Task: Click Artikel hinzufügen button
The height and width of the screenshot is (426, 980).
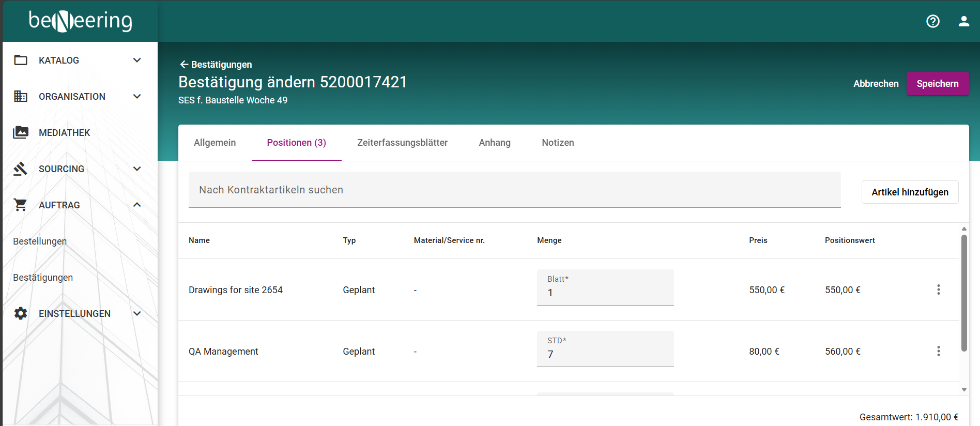Action: point(910,192)
